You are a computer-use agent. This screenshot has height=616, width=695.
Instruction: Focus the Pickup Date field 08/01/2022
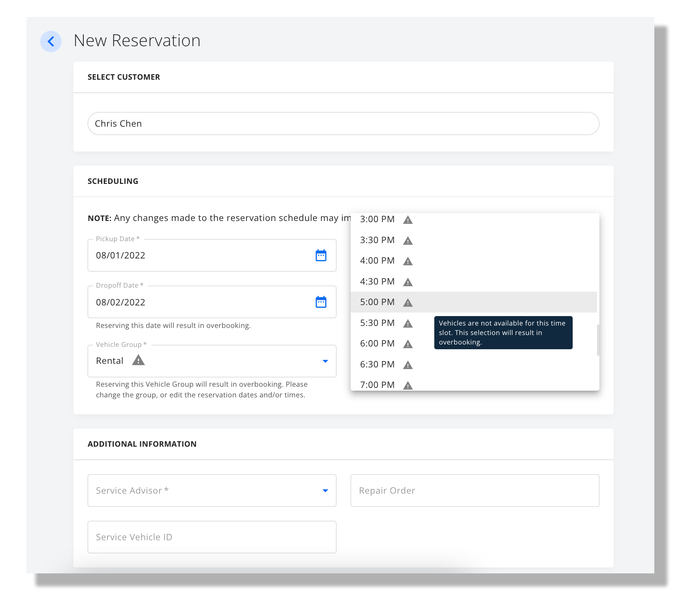click(212, 255)
